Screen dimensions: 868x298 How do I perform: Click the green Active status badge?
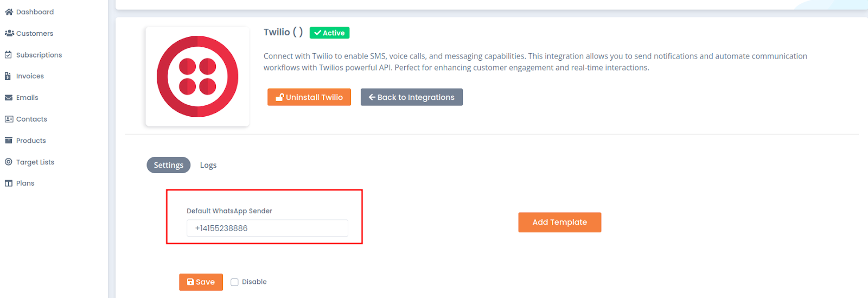click(x=329, y=33)
